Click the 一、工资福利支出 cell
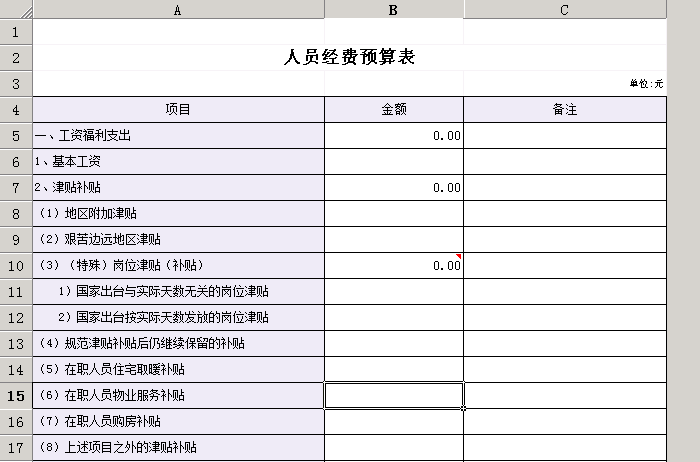The image size is (700, 462). [178, 135]
